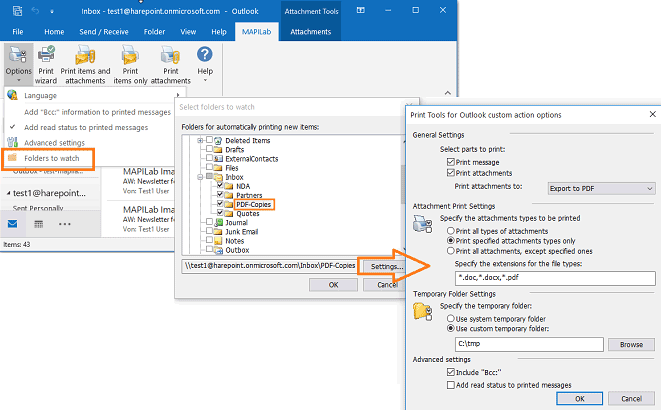This screenshot has height=410, width=661.
Task: Launch the Print wizard
Action: [x=46, y=64]
